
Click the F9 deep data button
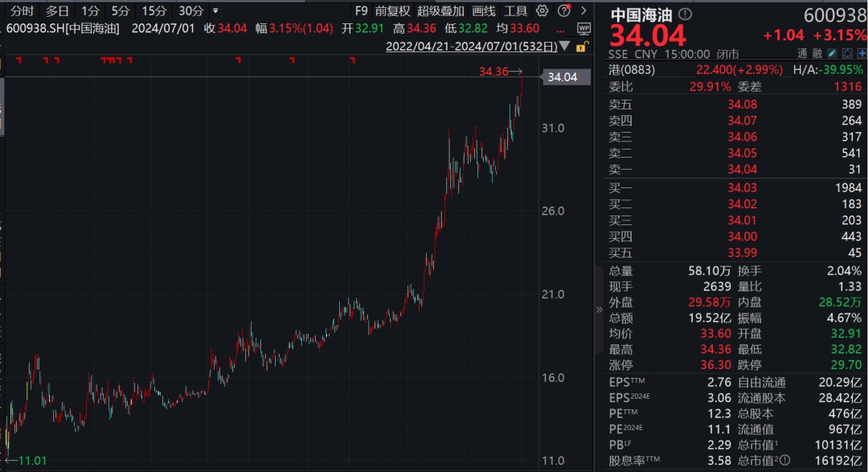[x=361, y=10]
